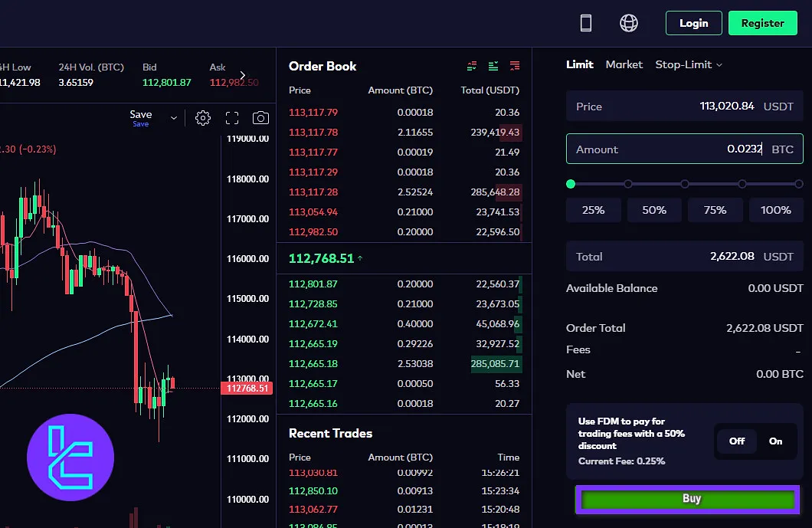Turn FDM fee discount Off
Image resolution: width=812 pixels, height=528 pixels.
point(736,441)
